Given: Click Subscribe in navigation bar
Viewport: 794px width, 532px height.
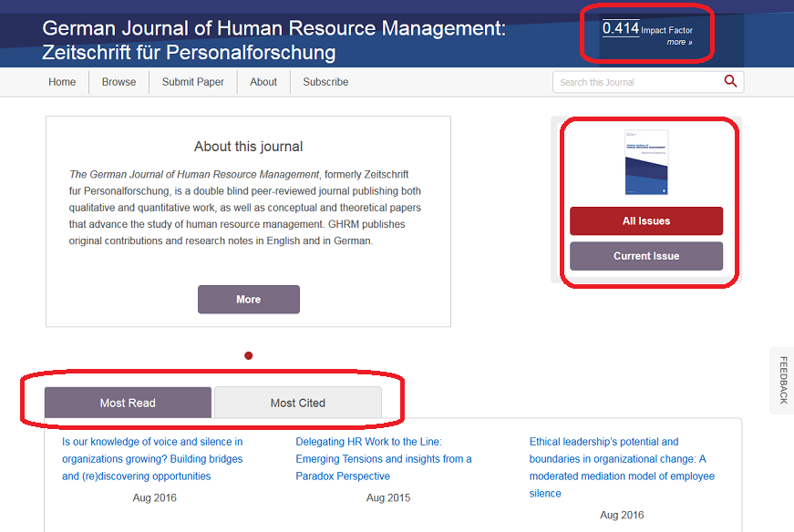Looking at the screenshot, I should (x=325, y=82).
